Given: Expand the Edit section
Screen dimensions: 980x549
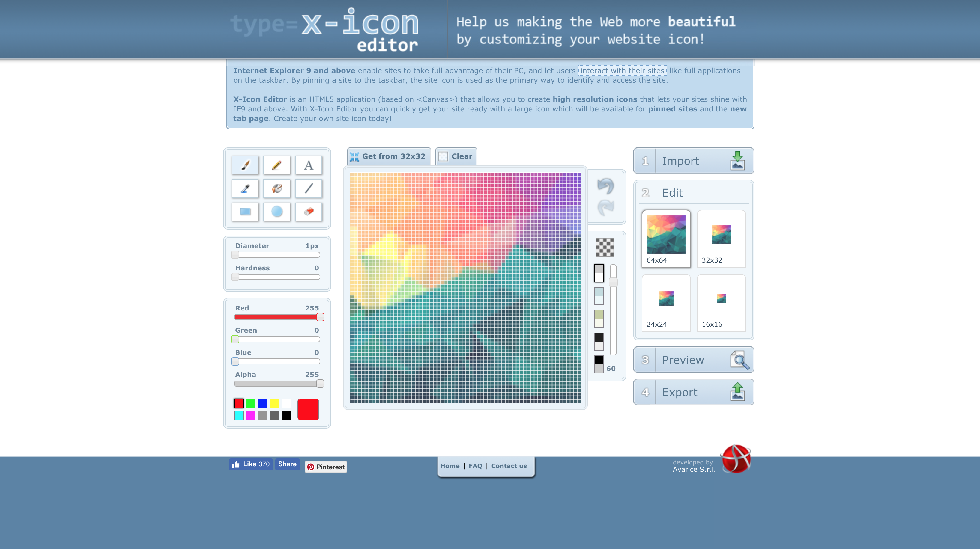Looking at the screenshot, I should 694,193.
